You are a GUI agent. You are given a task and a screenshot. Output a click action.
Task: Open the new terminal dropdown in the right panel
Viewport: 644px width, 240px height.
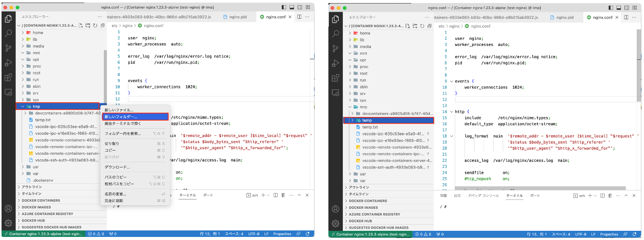tap(595, 196)
